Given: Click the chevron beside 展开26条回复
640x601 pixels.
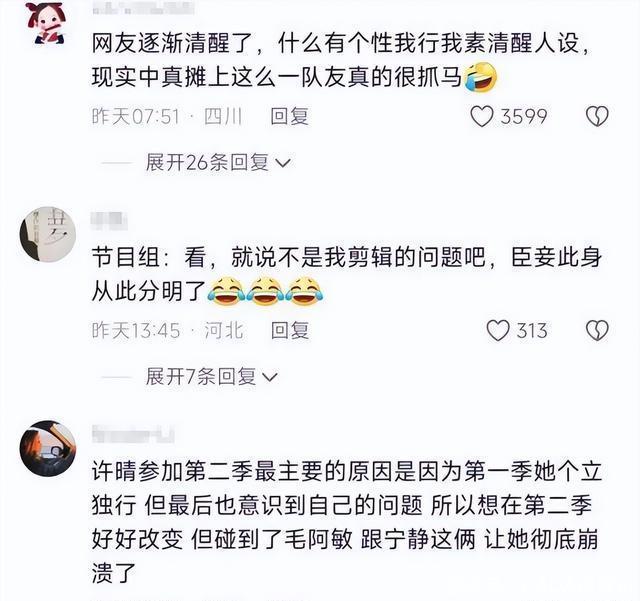Looking at the screenshot, I should pyautogui.click(x=283, y=163).
